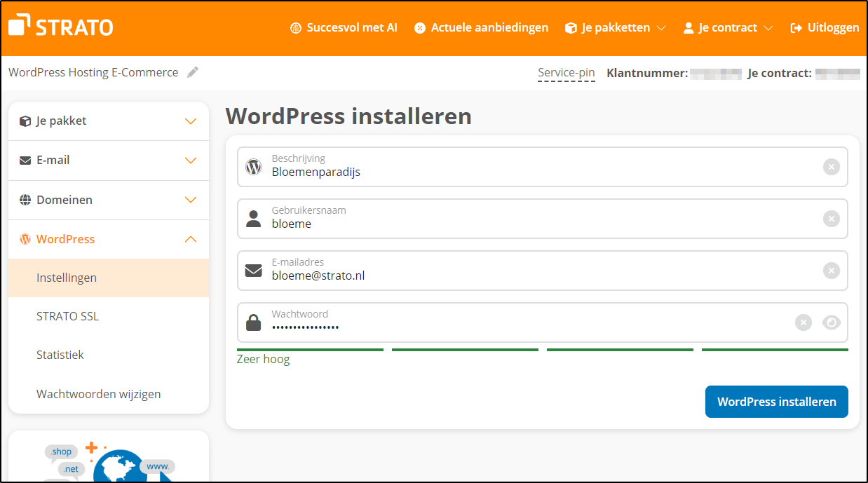Click the Service-pin link
Image resolution: width=868 pixels, height=483 pixels.
point(566,72)
